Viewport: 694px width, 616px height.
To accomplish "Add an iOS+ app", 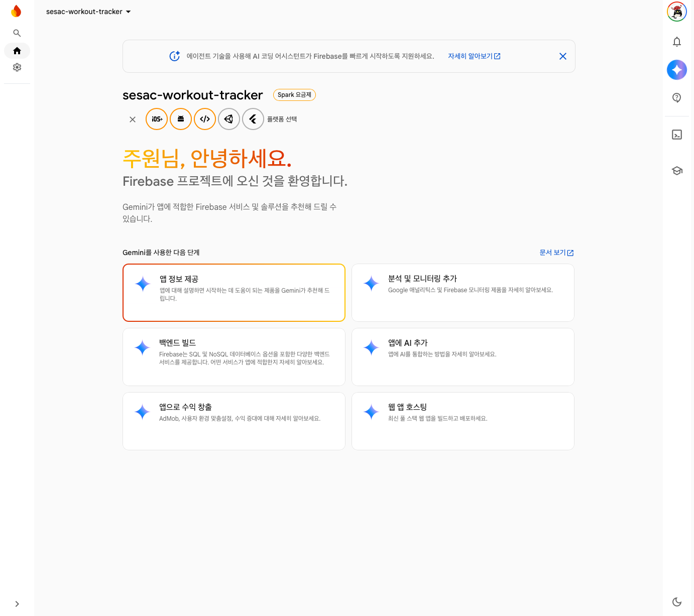I will (157, 119).
